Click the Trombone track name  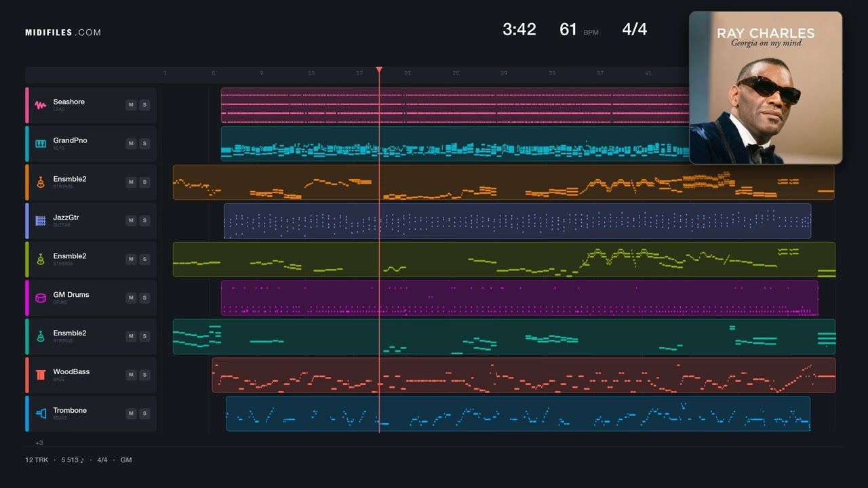point(71,410)
